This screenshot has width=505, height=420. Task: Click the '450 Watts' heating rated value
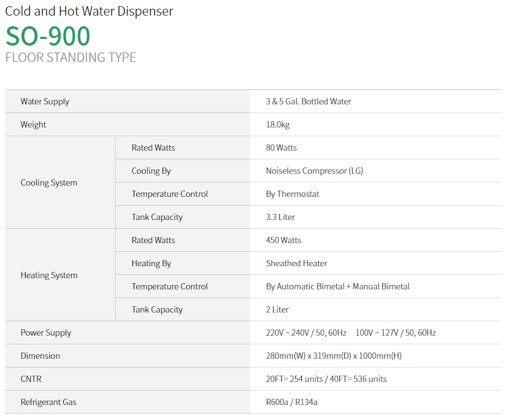[283, 240]
